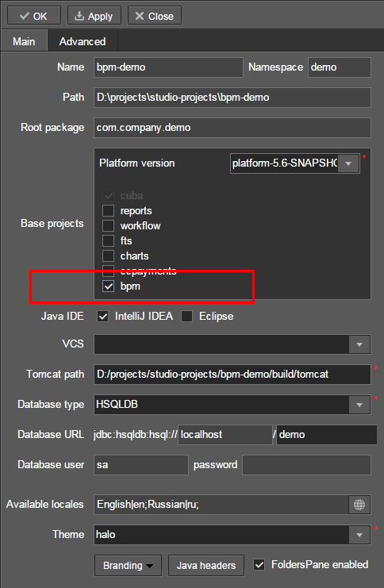Uncheck the bpm base project
The width and height of the screenshot is (384, 588).
point(109,286)
